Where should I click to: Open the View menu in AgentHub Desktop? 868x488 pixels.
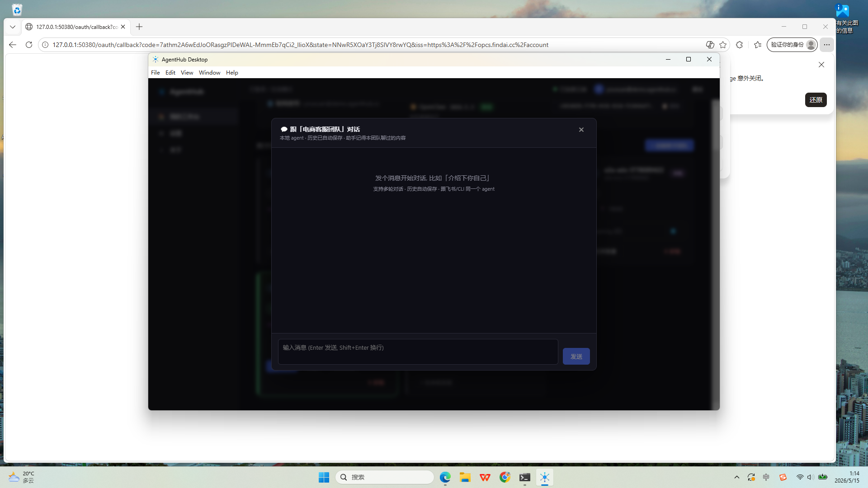pyautogui.click(x=187, y=72)
